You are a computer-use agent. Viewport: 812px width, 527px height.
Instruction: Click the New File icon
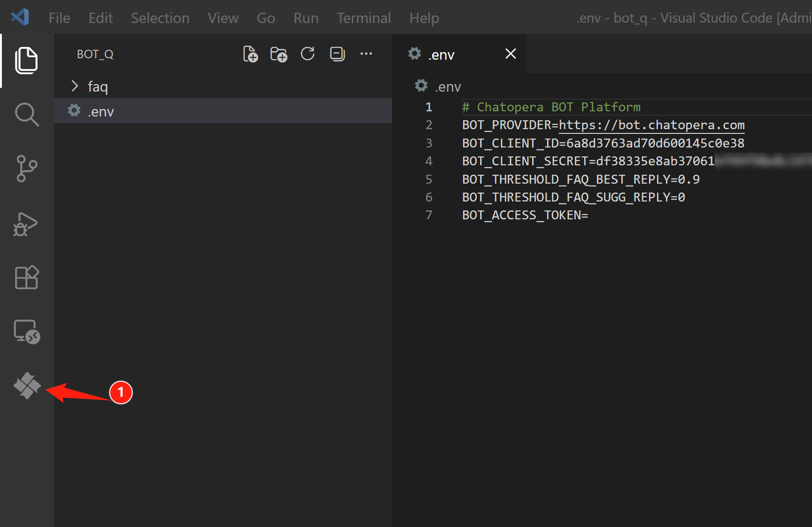point(250,54)
